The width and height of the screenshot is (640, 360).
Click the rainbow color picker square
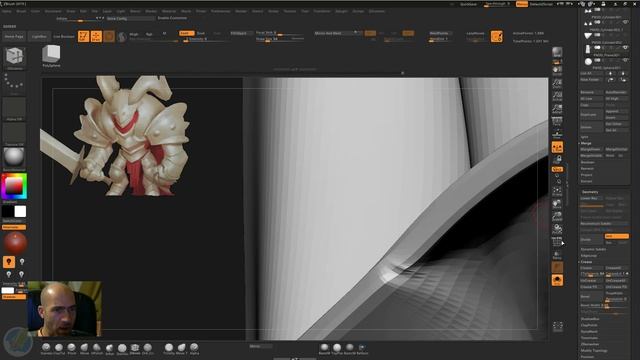coord(14,186)
